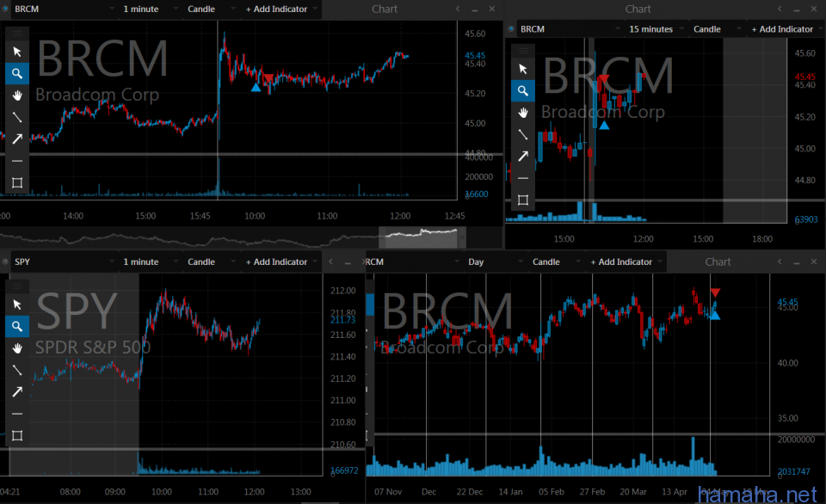
Task: Click back arrow in 15 minutes chart title bar
Action: point(780,9)
